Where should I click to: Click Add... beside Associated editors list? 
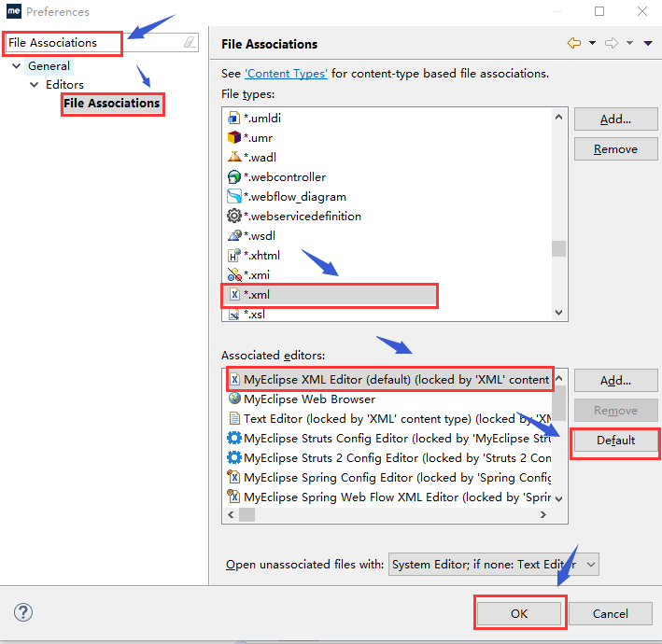[x=615, y=381]
